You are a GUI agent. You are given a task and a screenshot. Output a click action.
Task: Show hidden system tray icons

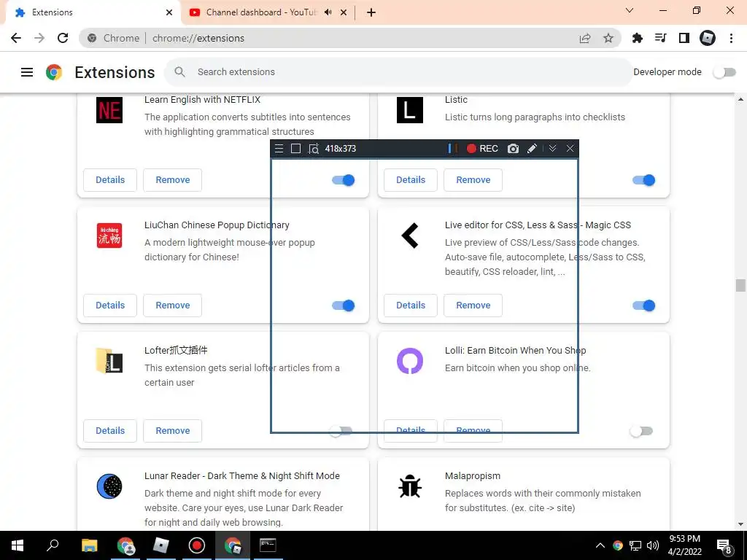pyautogui.click(x=600, y=545)
